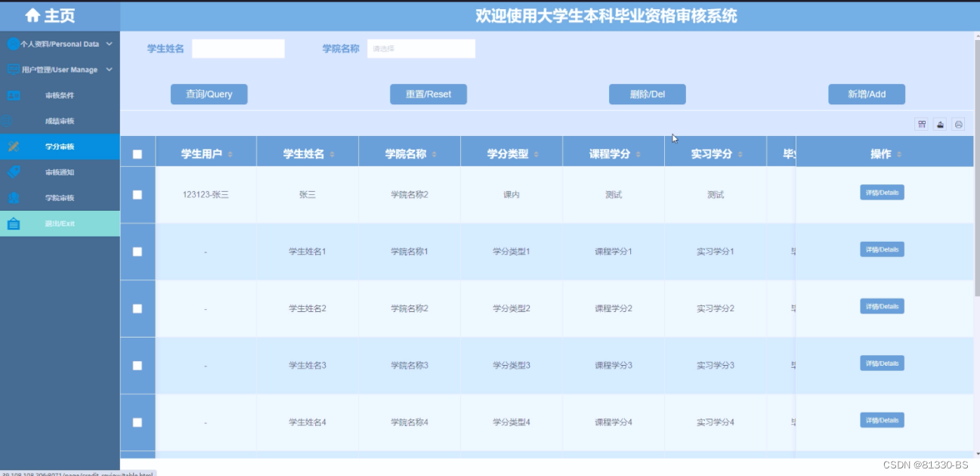The height and width of the screenshot is (476, 980).
Task: Click the 主页 title text
Action: (x=59, y=16)
